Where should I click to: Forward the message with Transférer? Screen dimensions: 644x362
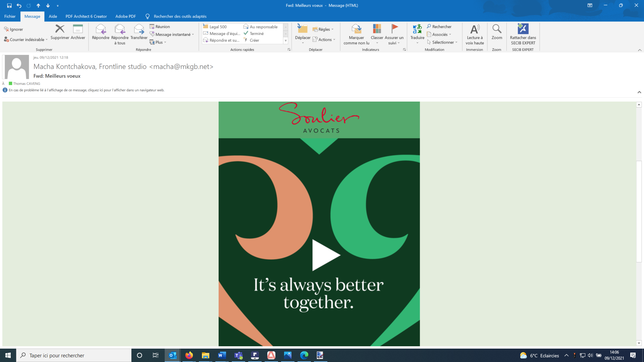coord(139,32)
